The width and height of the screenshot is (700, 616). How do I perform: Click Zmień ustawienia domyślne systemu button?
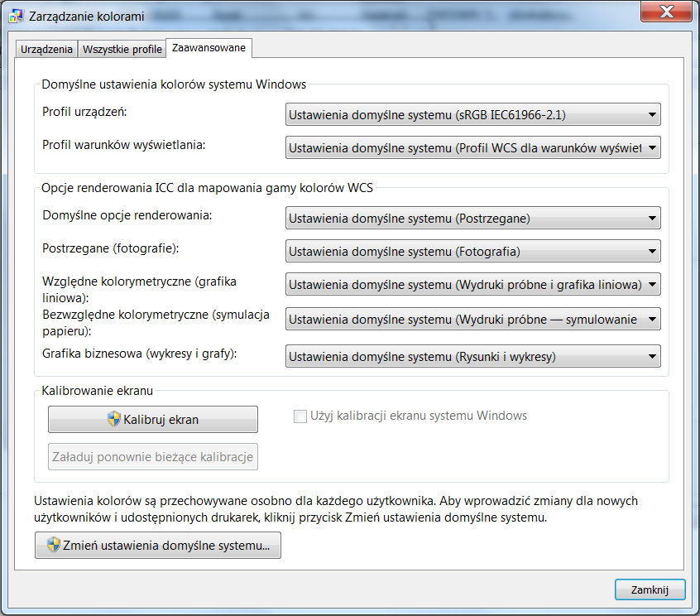(x=158, y=545)
